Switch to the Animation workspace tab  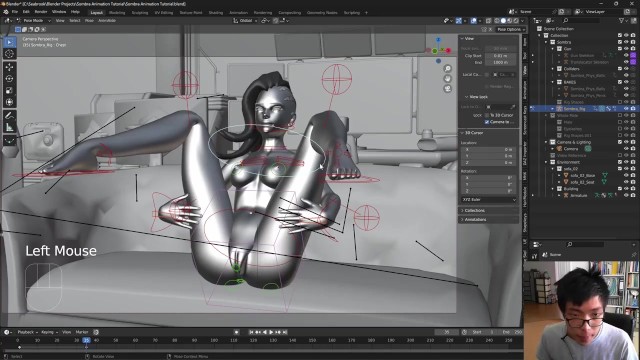(238, 13)
